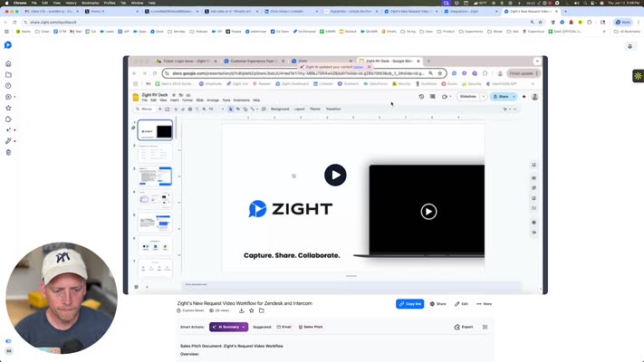Open the folder icon in left sidebar

[8, 75]
